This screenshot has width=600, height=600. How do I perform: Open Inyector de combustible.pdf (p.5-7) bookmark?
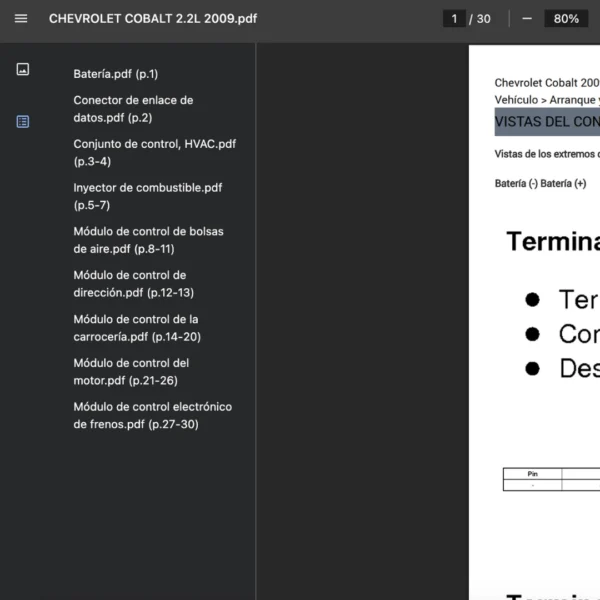[148, 196]
